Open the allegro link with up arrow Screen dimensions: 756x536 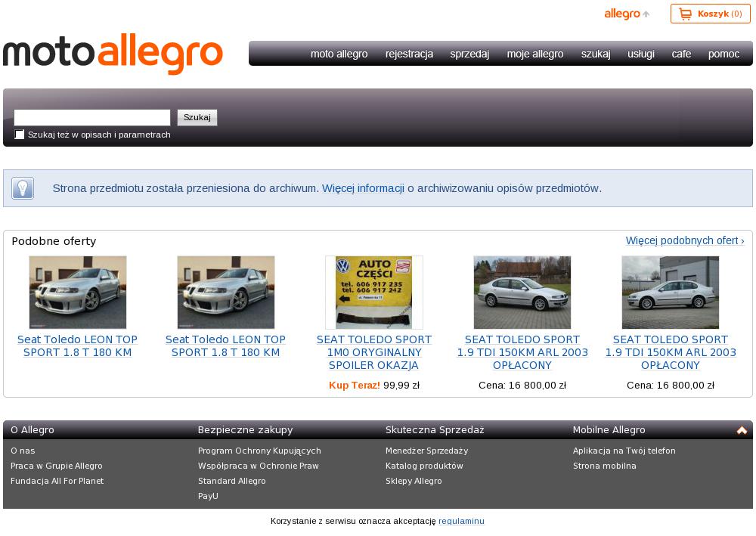tap(627, 14)
